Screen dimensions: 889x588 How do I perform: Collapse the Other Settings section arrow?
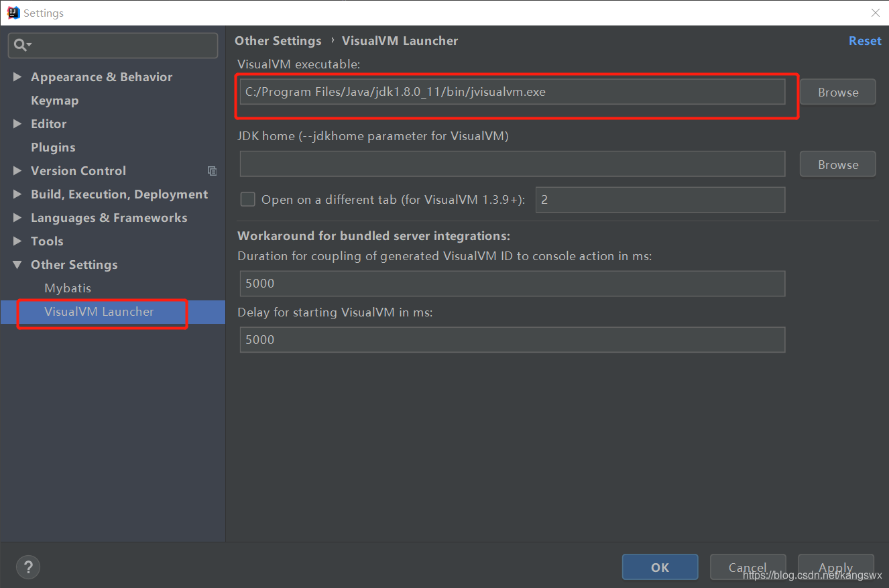pos(17,265)
